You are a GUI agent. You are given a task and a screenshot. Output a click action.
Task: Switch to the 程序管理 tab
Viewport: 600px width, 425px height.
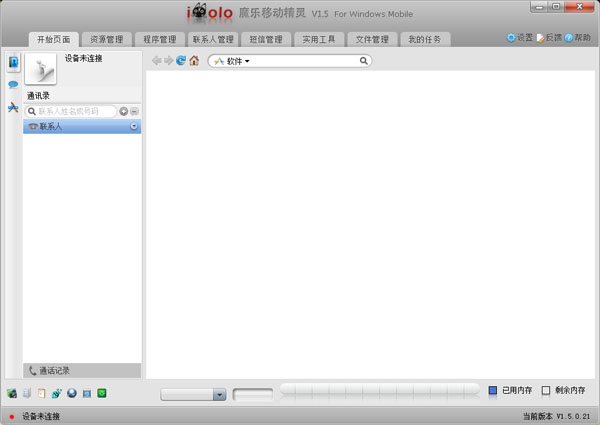(160, 39)
